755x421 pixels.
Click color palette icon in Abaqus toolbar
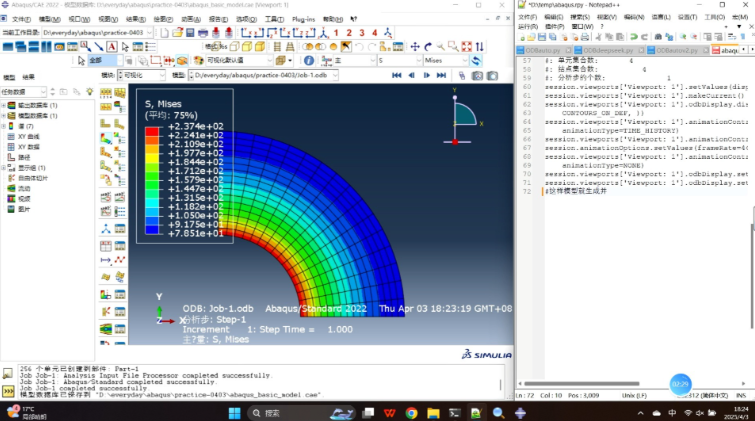pos(198,61)
